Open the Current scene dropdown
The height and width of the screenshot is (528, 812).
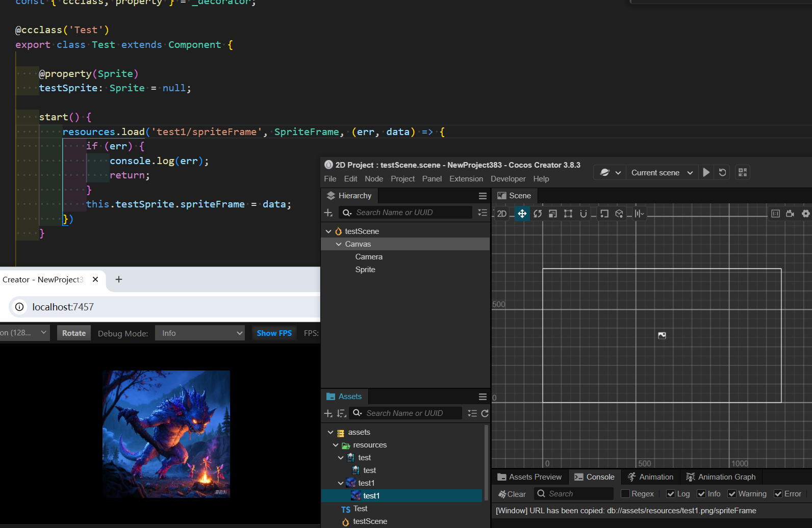662,173
